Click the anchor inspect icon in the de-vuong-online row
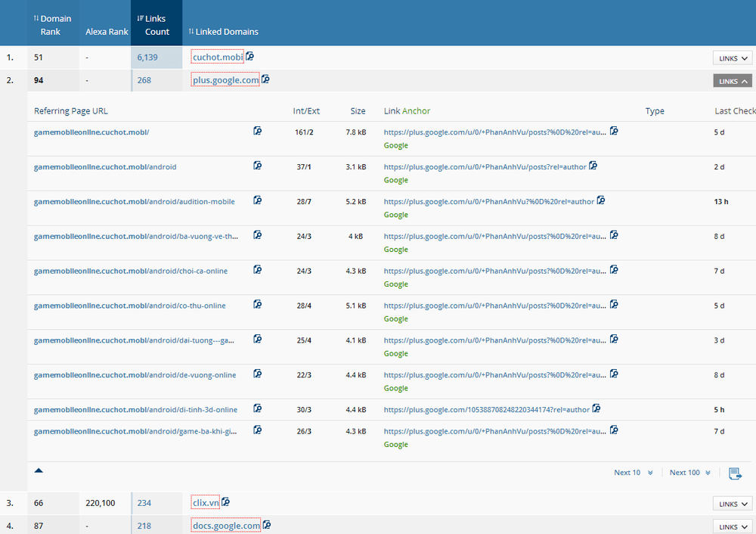The width and height of the screenshot is (756, 534). 614,374
